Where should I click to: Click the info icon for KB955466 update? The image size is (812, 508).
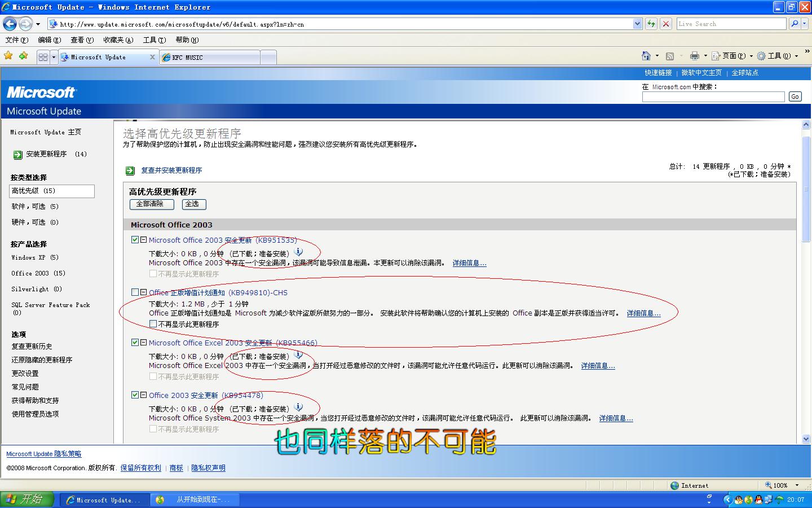(x=299, y=355)
